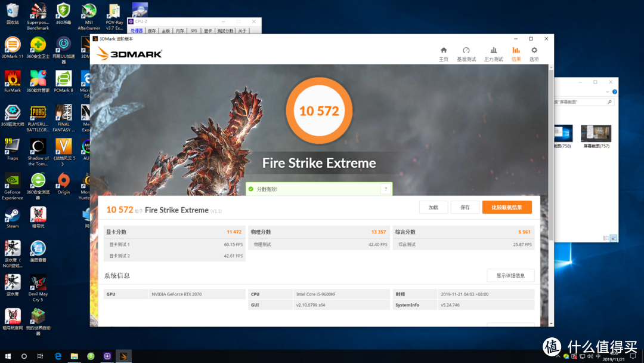Screen dimensions: 644x363
Task: Open the Recycle Bin (回收站) desktop icon
Action: tap(13, 14)
